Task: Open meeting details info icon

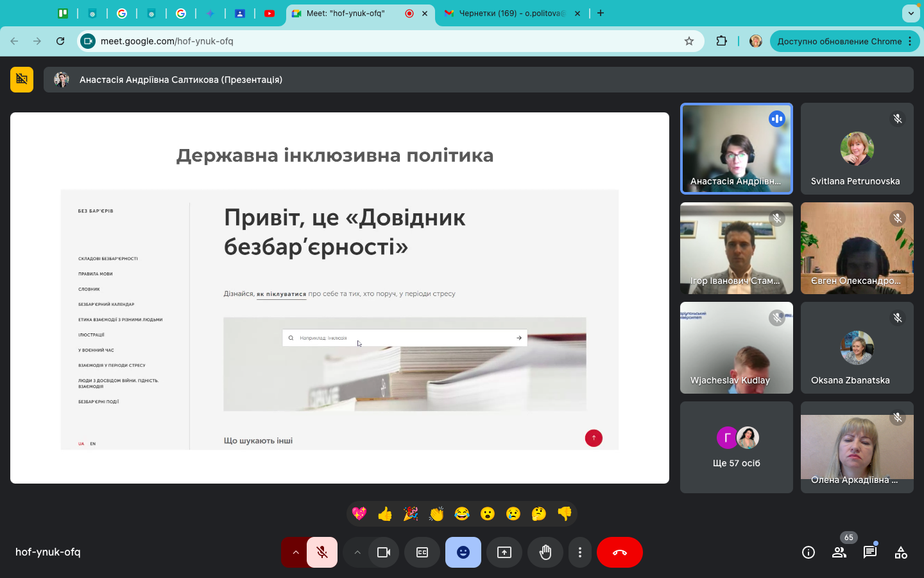Action: coord(809,552)
